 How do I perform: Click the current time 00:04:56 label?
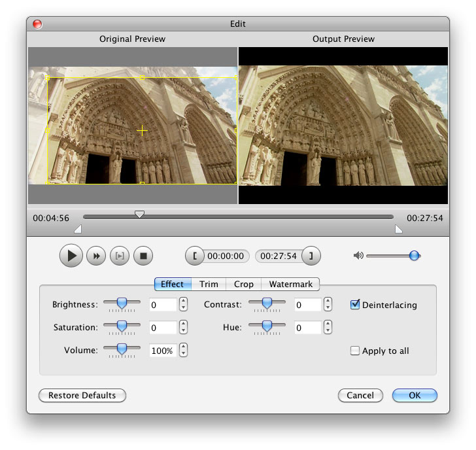coord(51,218)
